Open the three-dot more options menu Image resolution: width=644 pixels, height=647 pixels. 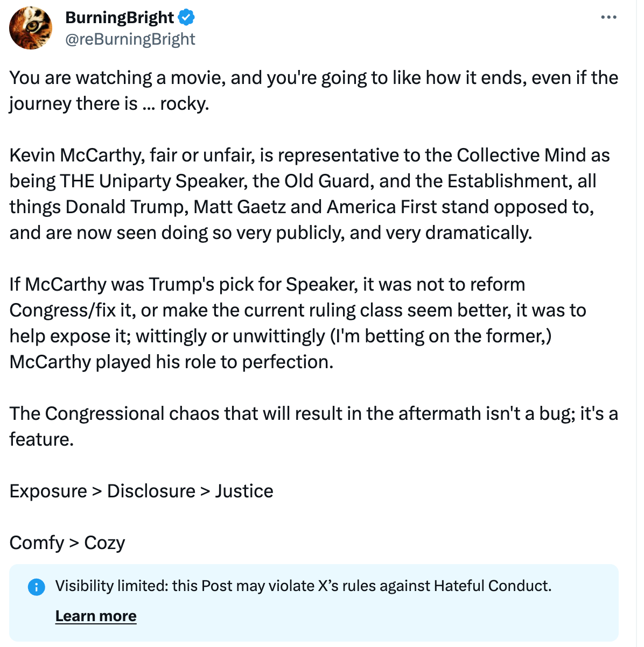[608, 17]
